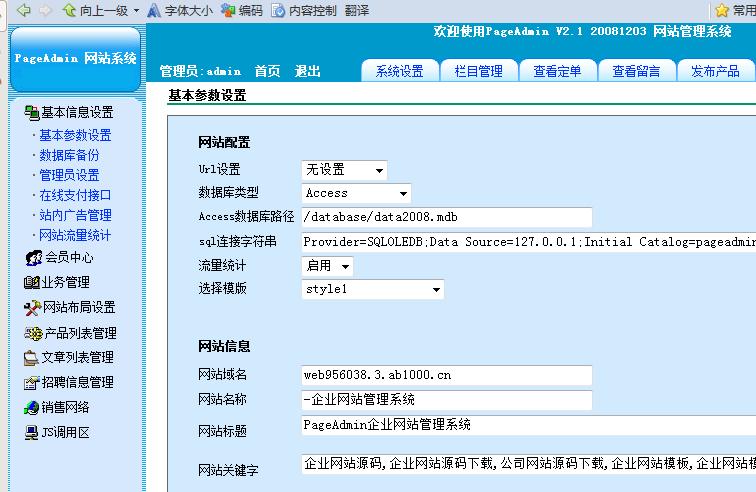The width and height of the screenshot is (756, 492).
Task: Open 基本参数设置 in sidebar
Action: click(75, 135)
